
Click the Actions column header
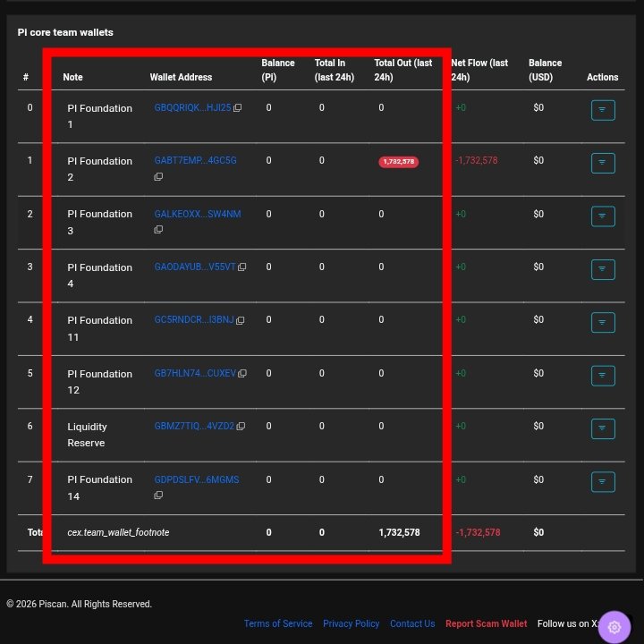[603, 77]
